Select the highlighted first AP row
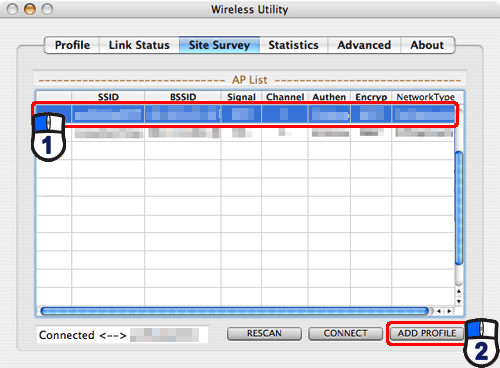Image resolution: width=500 pixels, height=368 pixels. click(245, 114)
